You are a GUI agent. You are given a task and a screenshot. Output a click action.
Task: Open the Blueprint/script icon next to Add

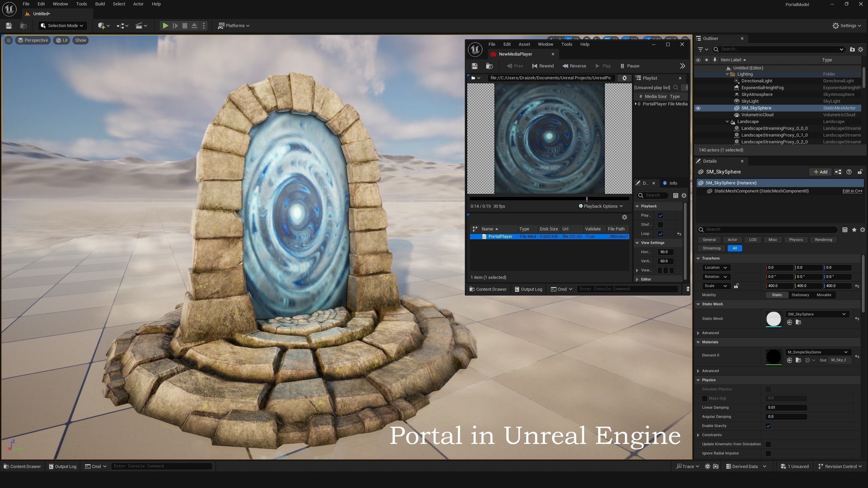(x=838, y=172)
